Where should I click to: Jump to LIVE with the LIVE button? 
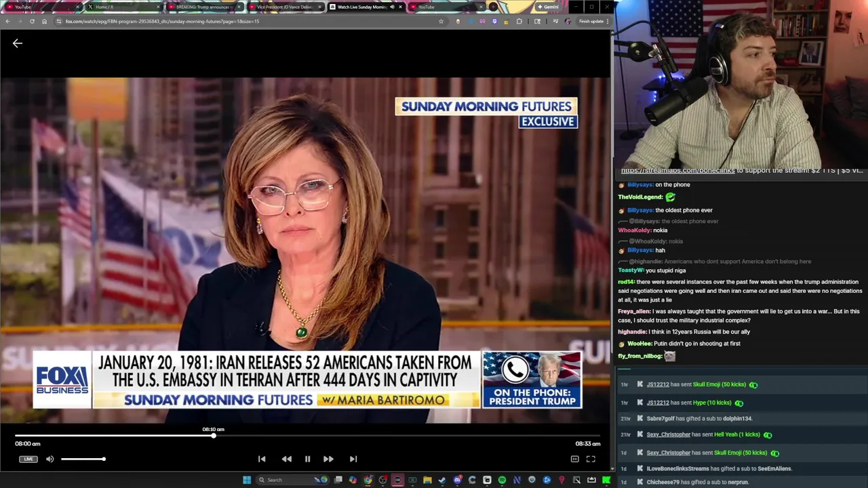(28, 459)
